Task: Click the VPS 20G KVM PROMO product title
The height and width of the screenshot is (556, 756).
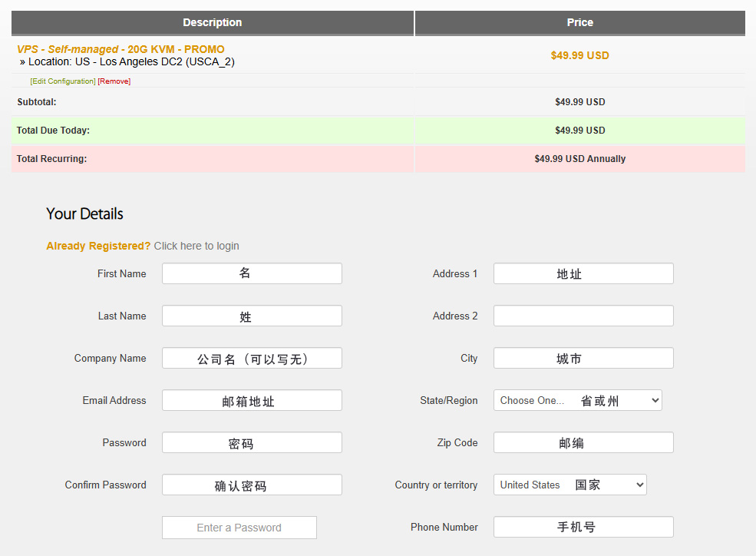Action: pos(120,49)
